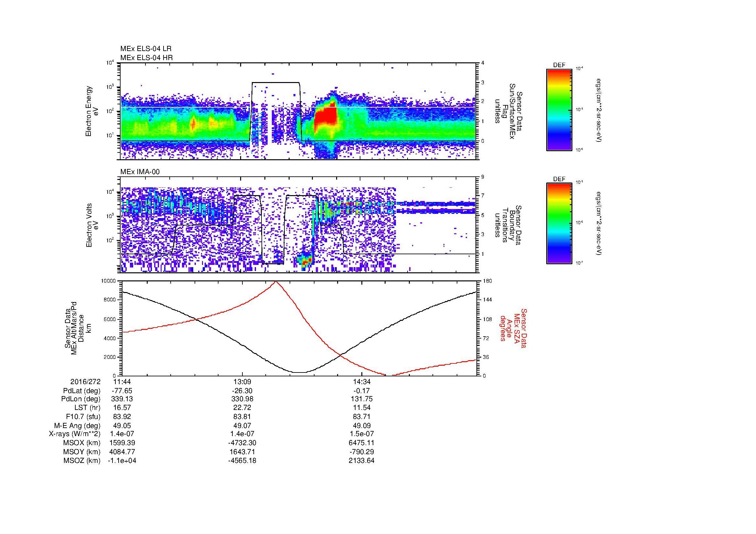Click the LST value '11.54'
This screenshot has width=756, height=534.
tap(362, 408)
